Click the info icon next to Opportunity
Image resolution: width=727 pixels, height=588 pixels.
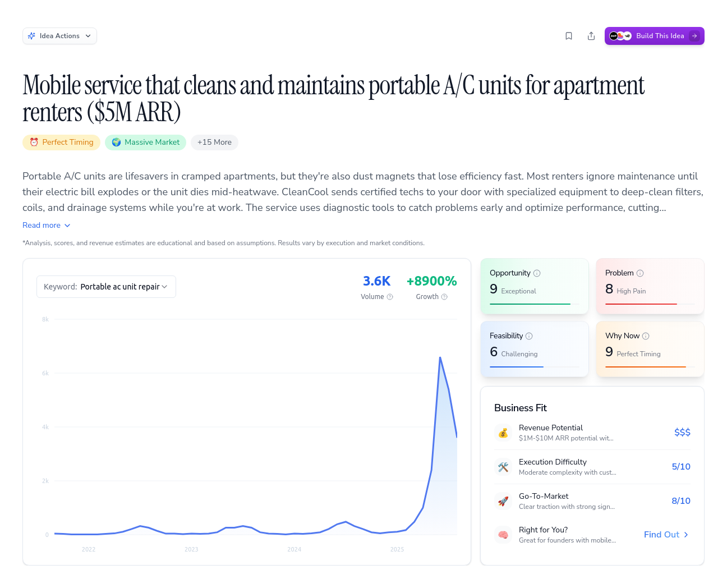click(x=537, y=273)
